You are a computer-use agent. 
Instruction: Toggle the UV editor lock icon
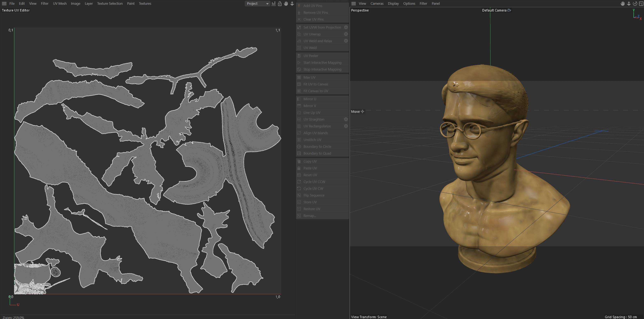[x=280, y=3]
